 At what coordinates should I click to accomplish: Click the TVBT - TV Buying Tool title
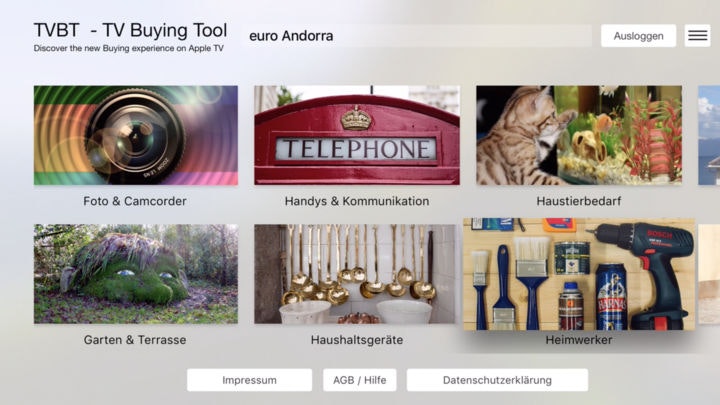[130, 30]
